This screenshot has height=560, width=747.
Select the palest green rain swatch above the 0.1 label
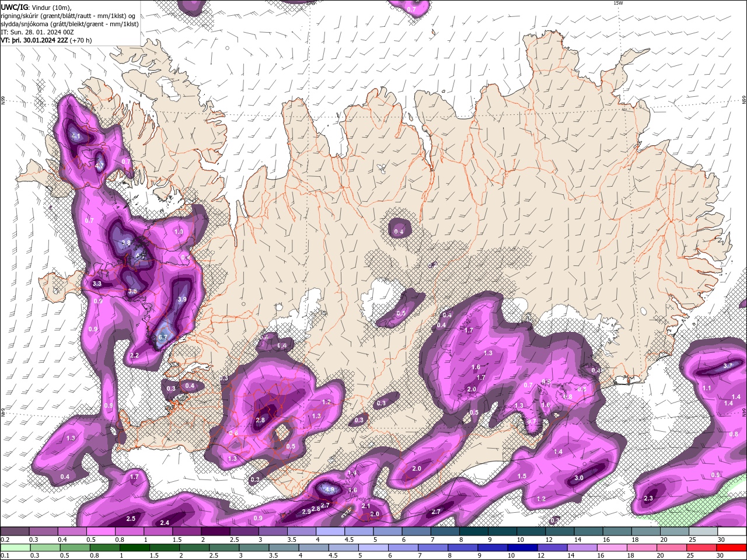pyautogui.click(x=15, y=548)
